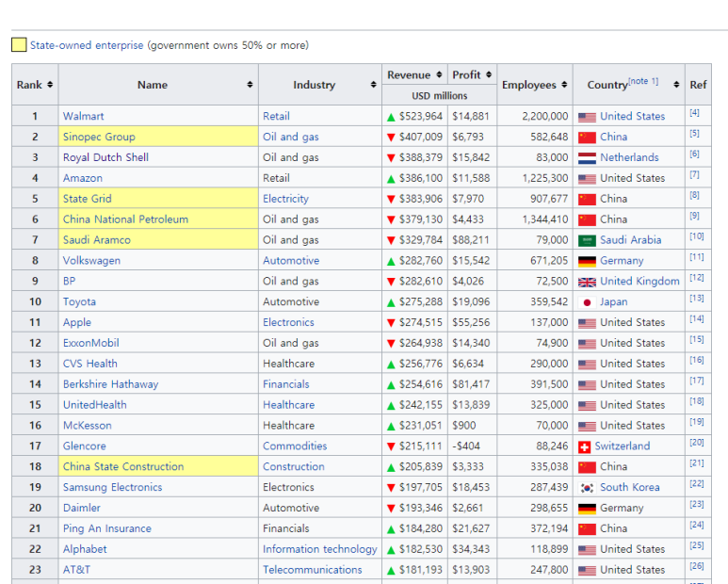The image size is (728, 584).
Task: Click the Netherlands flag icon
Action: (587, 158)
